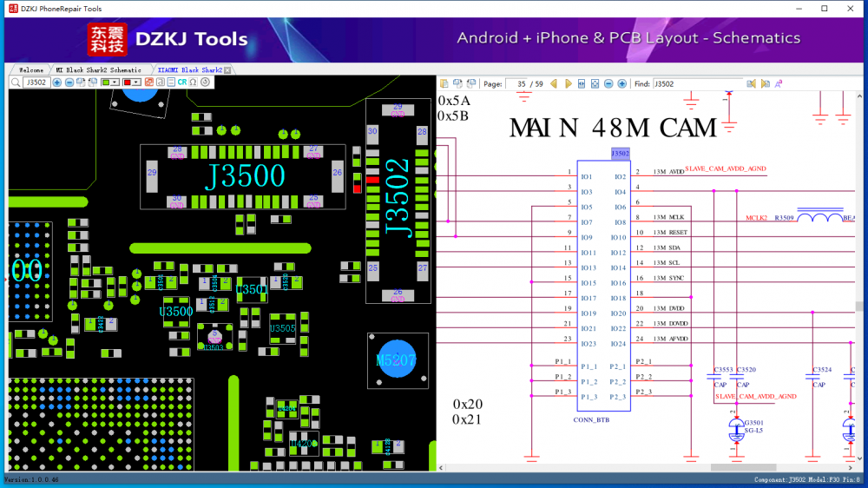Image resolution: width=868 pixels, height=488 pixels.
Task: Click the red highlight color swatch
Action: pyautogui.click(x=127, y=82)
